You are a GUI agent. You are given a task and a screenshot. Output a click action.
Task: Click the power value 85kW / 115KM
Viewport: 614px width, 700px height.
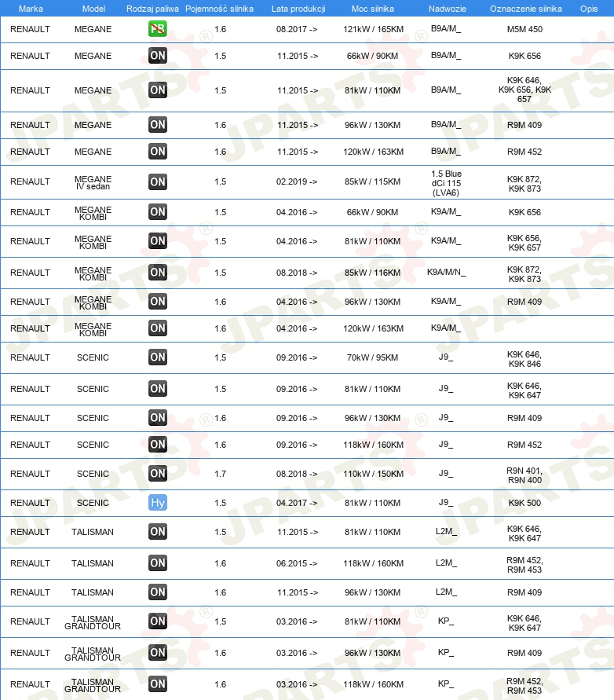(x=373, y=181)
